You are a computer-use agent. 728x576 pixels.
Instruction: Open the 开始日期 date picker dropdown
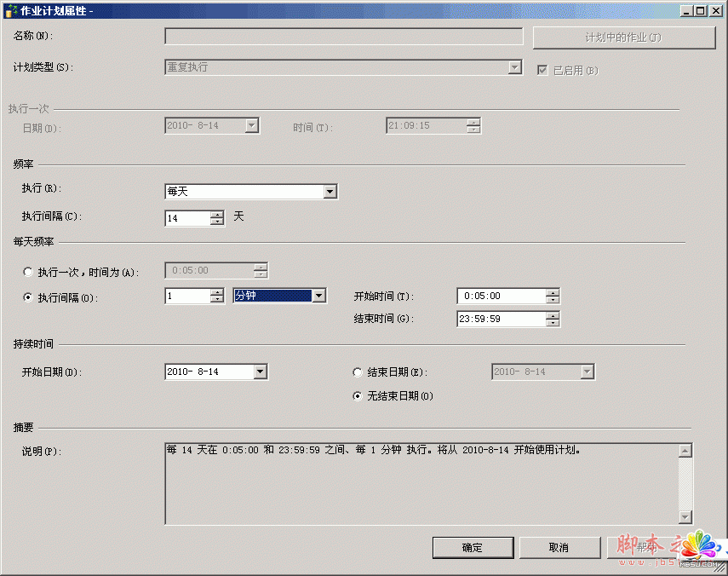pyautogui.click(x=261, y=372)
